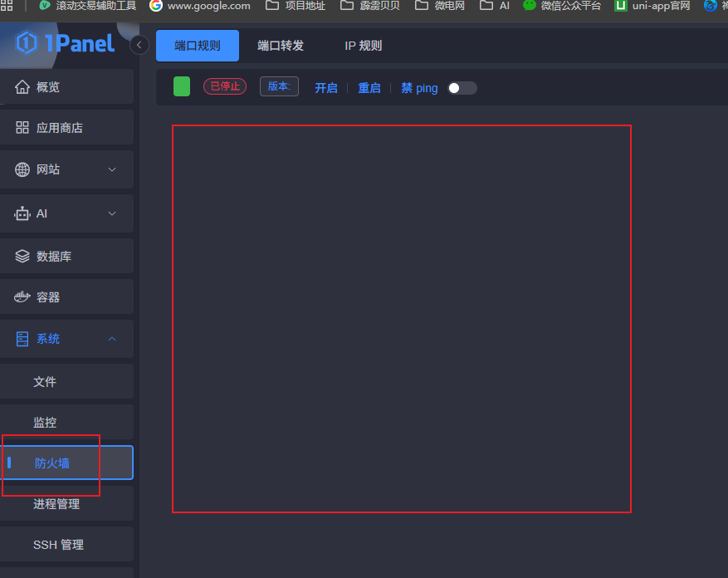The image size is (728, 578).
Task: Switch to the 端口转发 tab
Action: click(x=281, y=46)
